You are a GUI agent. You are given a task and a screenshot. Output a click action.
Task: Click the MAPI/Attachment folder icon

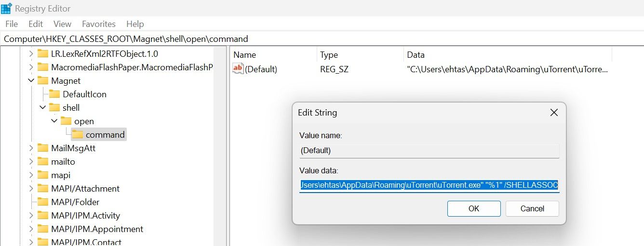[x=43, y=188]
